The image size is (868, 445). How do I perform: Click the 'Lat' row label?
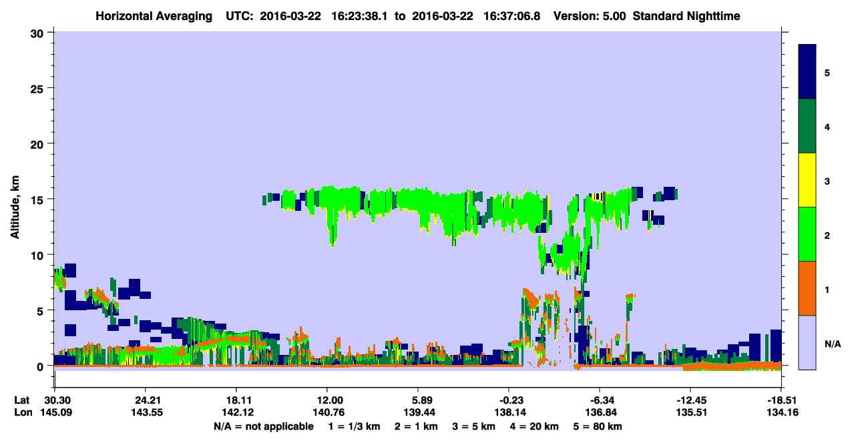[22, 400]
